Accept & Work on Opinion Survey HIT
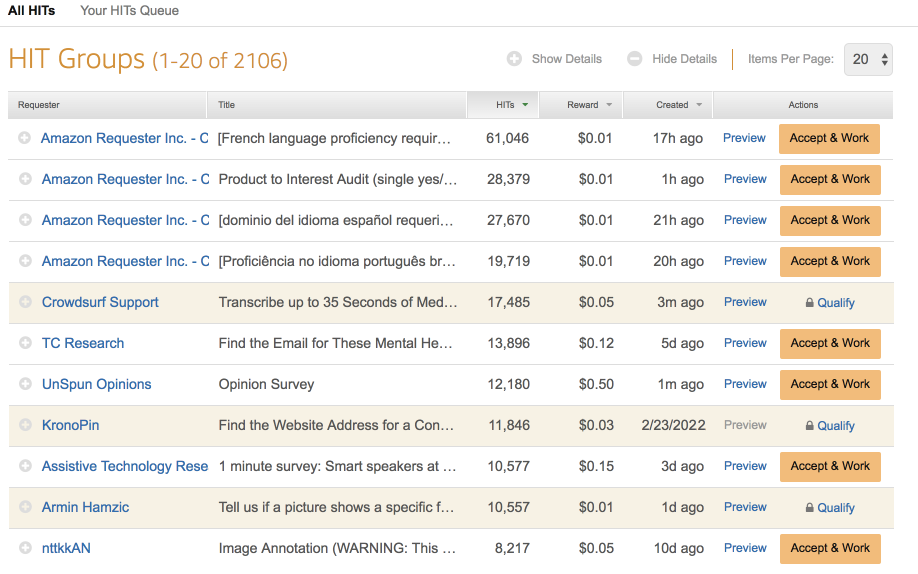The width and height of the screenshot is (918, 574). [x=830, y=385]
